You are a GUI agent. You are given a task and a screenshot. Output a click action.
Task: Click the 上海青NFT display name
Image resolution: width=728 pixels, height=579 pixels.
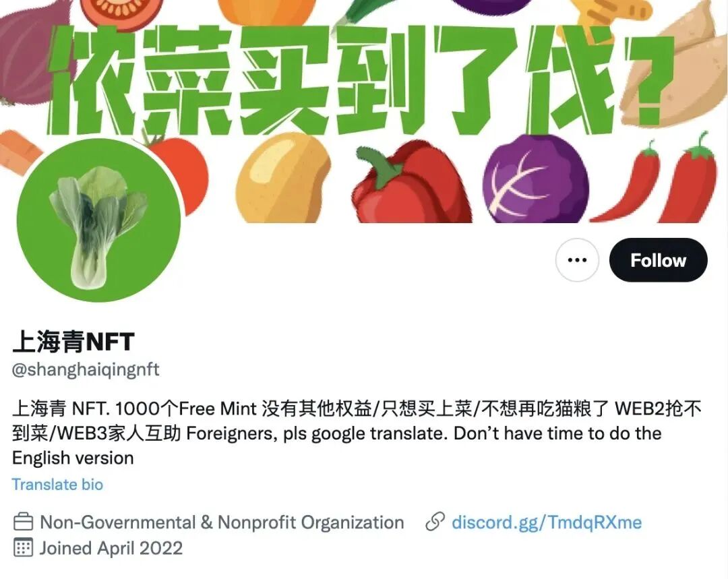[73, 342]
